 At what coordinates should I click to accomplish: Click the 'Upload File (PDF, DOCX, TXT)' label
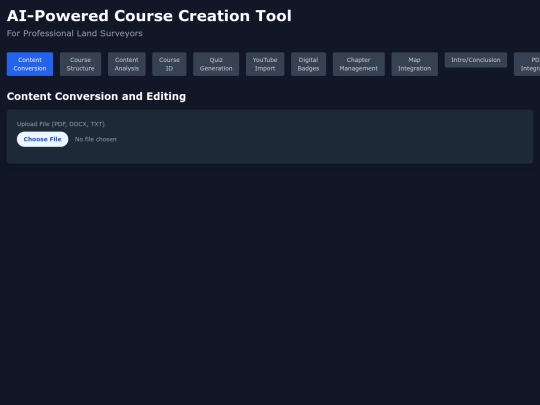[61, 124]
